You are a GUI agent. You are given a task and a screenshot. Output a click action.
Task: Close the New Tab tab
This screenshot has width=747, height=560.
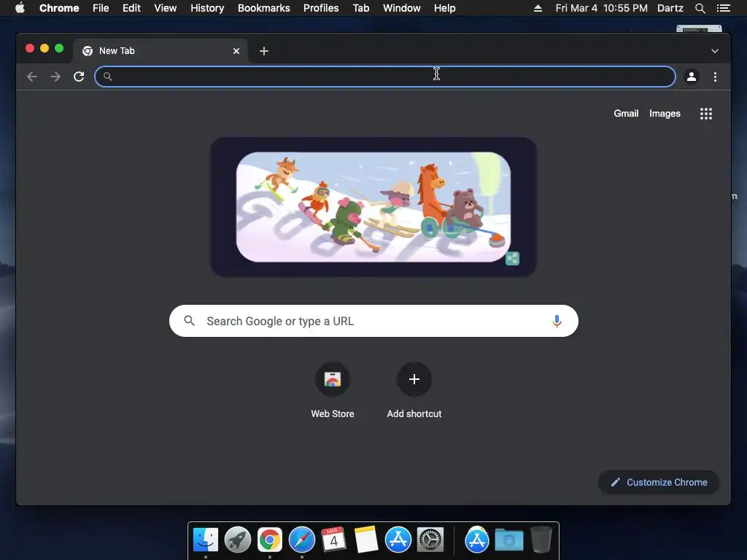tap(236, 51)
